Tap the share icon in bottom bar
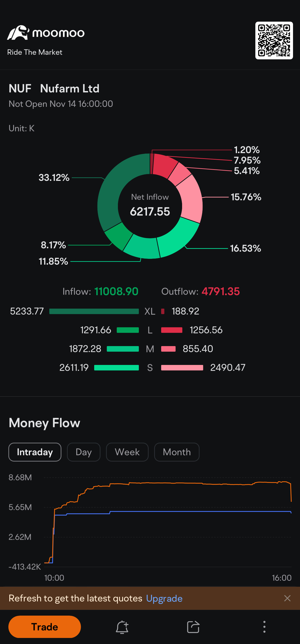Viewport: 300px width, 644px height. (193, 627)
